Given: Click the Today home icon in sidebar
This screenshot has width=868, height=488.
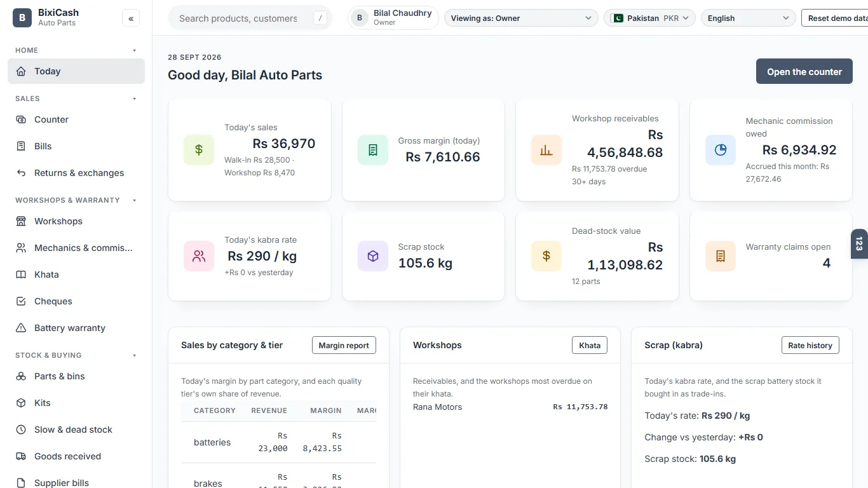Looking at the screenshot, I should click(x=21, y=71).
